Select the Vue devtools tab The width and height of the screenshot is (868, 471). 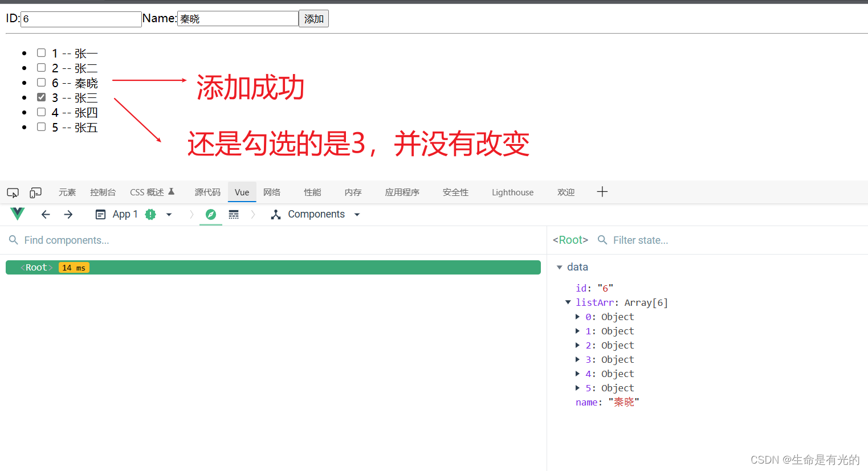242,193
